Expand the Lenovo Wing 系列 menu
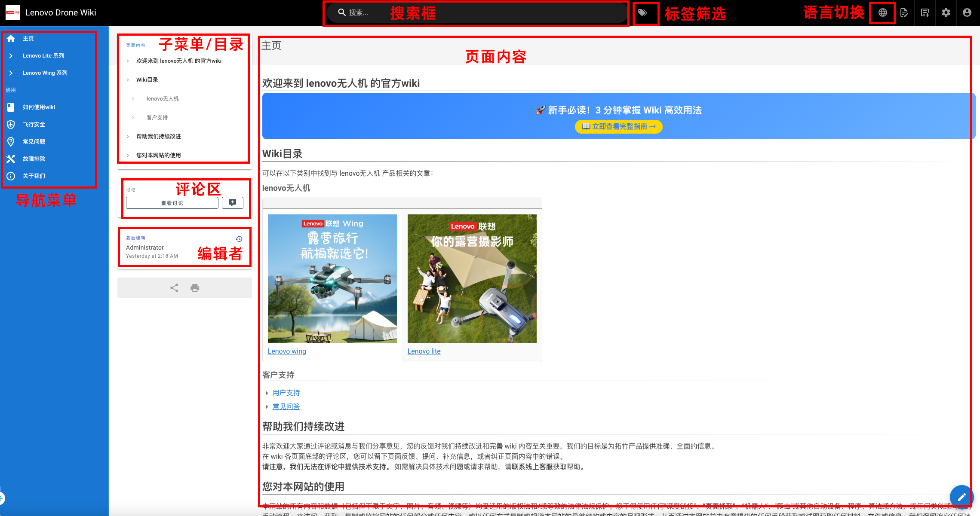Viewport: 980px width, 516px height. point(45,73)
